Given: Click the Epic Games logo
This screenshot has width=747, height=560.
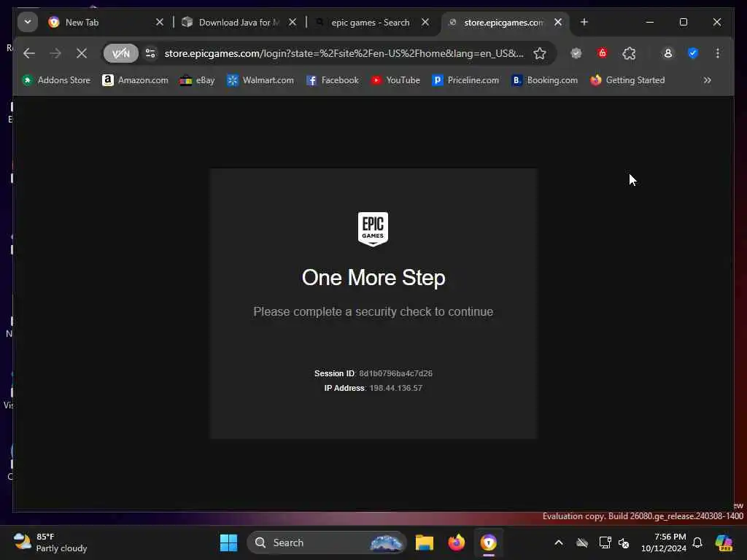Looking at the screenshot, I should click(x=373, y=229).
